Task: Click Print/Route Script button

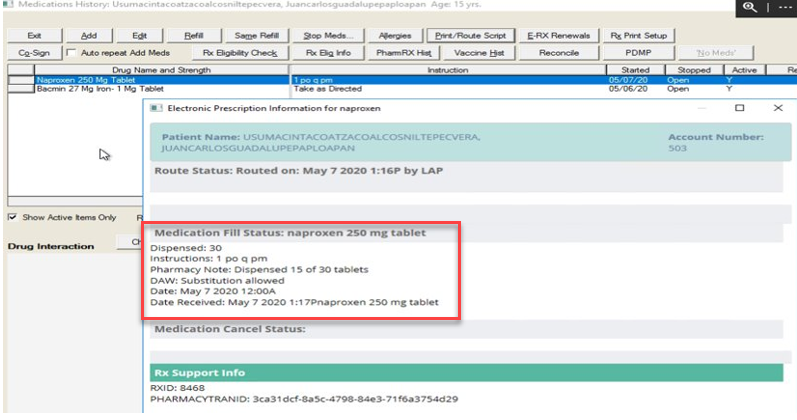Action: click(470, 36)
